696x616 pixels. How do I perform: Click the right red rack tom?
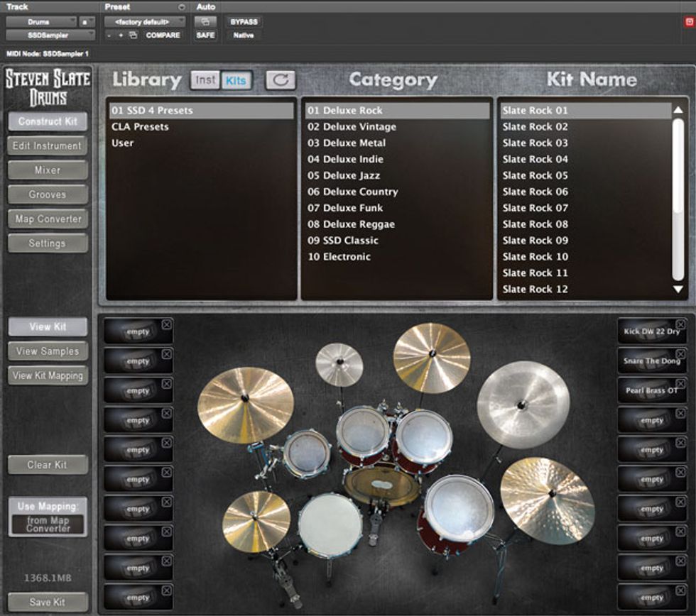click(423, 439)
